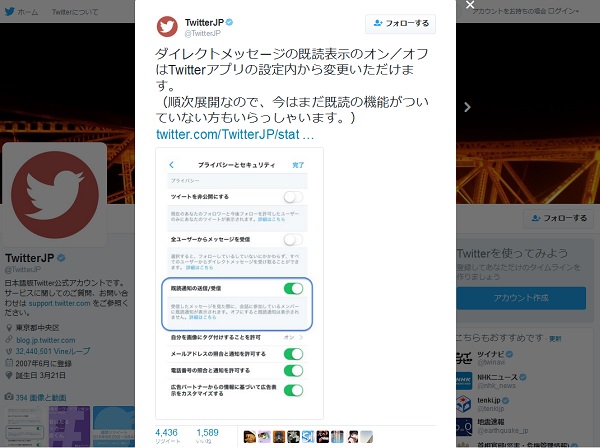
Task: Toggle メールアドレスの照合と通知を許可する switch
Action: [293, 354]
